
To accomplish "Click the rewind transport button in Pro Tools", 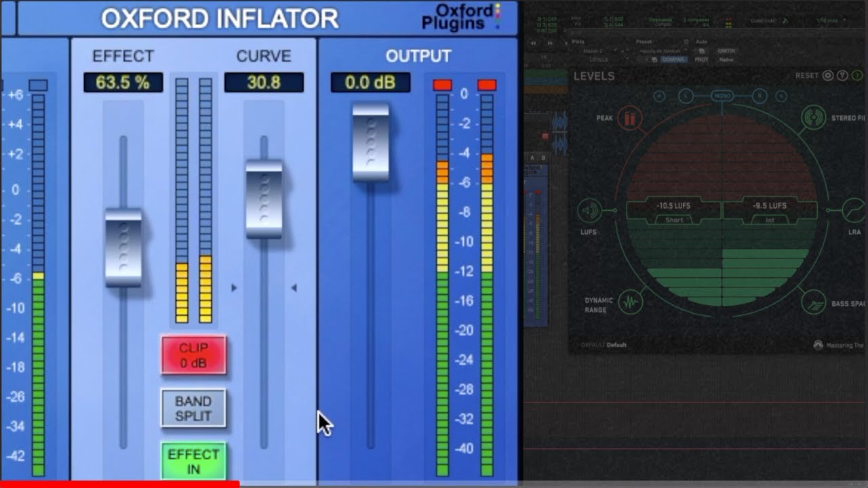I will [x=533, y=43].
